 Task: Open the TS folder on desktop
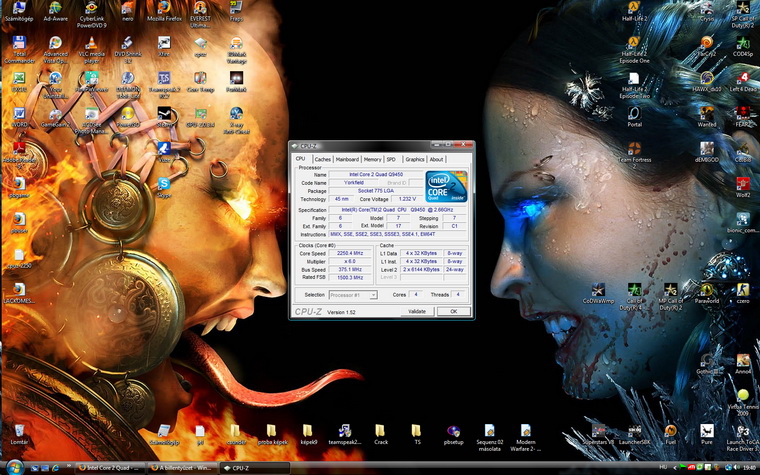coord(417,434)
